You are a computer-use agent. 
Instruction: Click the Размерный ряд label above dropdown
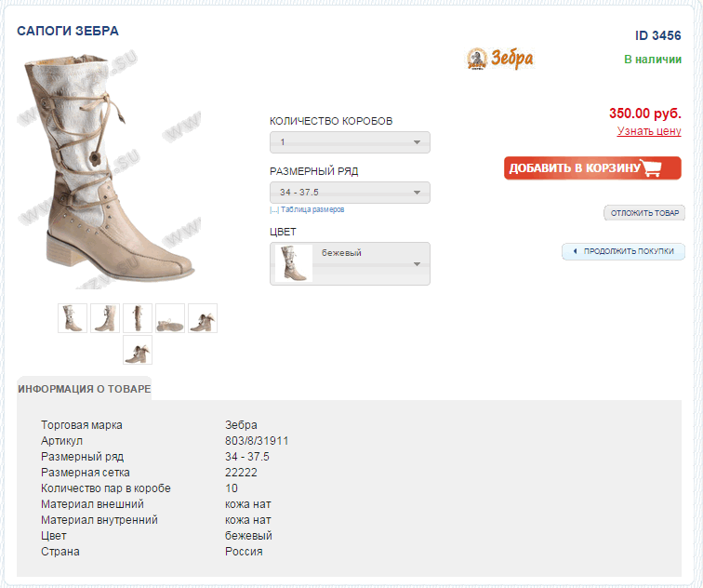click(314, 171)
